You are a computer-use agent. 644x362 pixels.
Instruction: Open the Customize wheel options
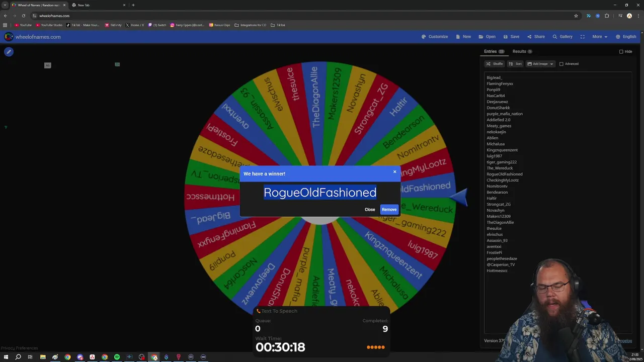click(435, 37)
